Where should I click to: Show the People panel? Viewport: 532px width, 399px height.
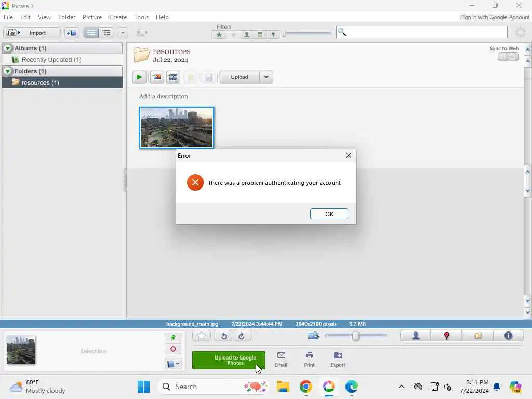pyautogui.click(x=416, y=336)
